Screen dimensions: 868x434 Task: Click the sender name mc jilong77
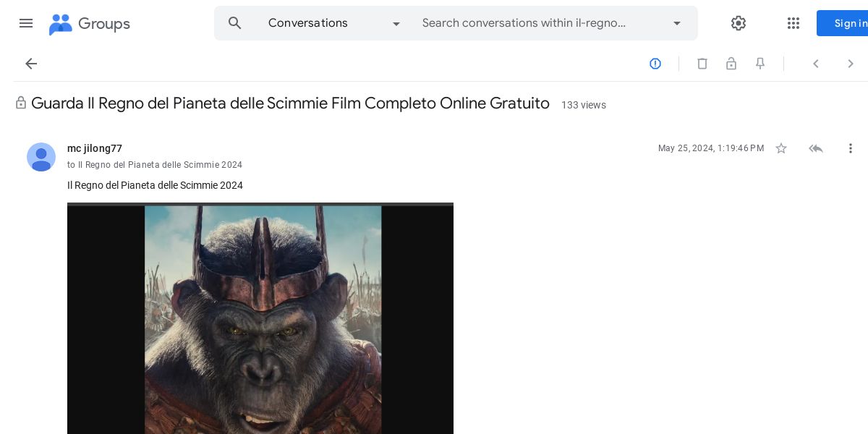(95, 148)
